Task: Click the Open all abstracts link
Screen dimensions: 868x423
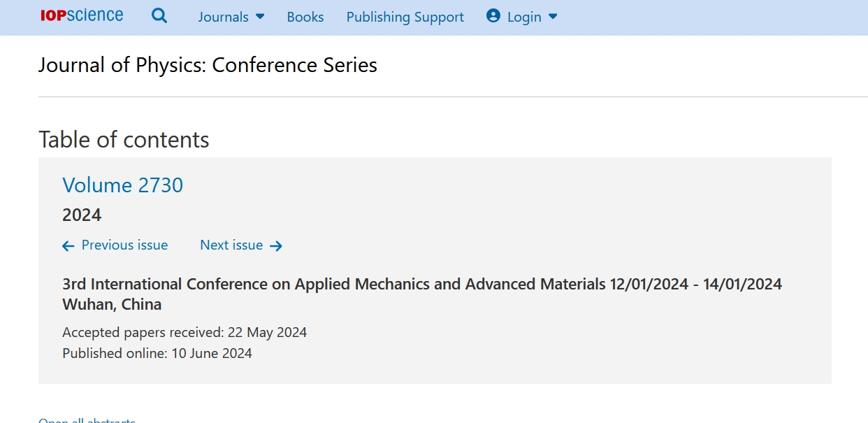Action: [x=87, y=420]
